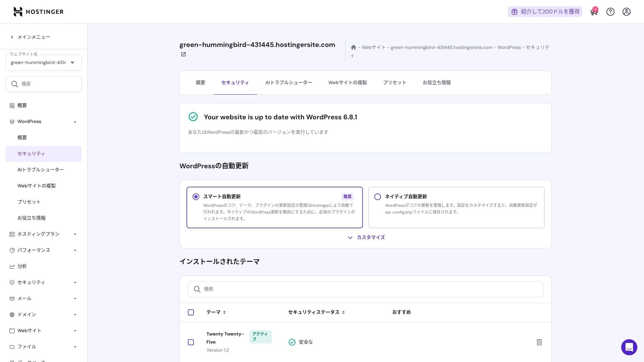Click the sidebar search magnifier icon
This screenshot has height=362, width=644.
(14, 84)
